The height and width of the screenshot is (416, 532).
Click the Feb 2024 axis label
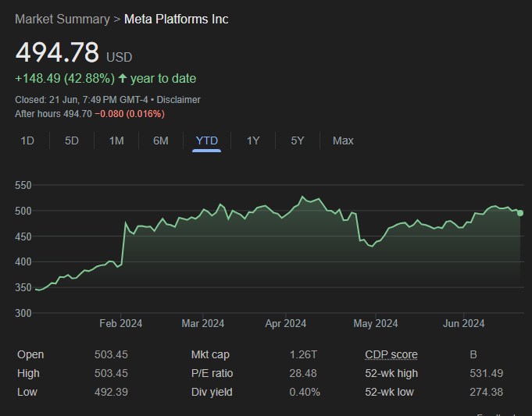point(121,323)
